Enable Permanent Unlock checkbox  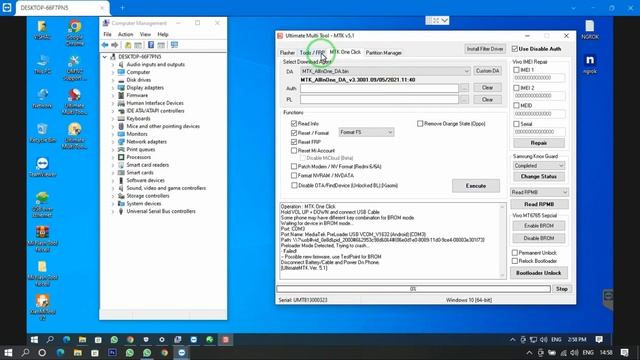[x=515, y=253]
